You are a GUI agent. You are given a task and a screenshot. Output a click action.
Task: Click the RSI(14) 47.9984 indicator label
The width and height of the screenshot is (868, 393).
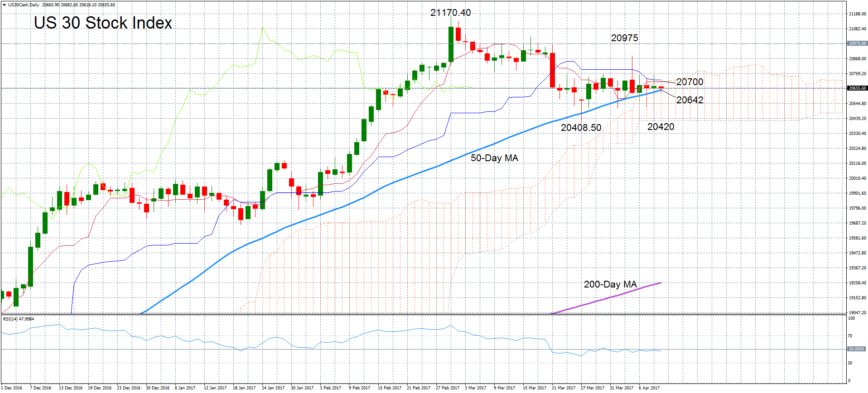click(19, 319)
